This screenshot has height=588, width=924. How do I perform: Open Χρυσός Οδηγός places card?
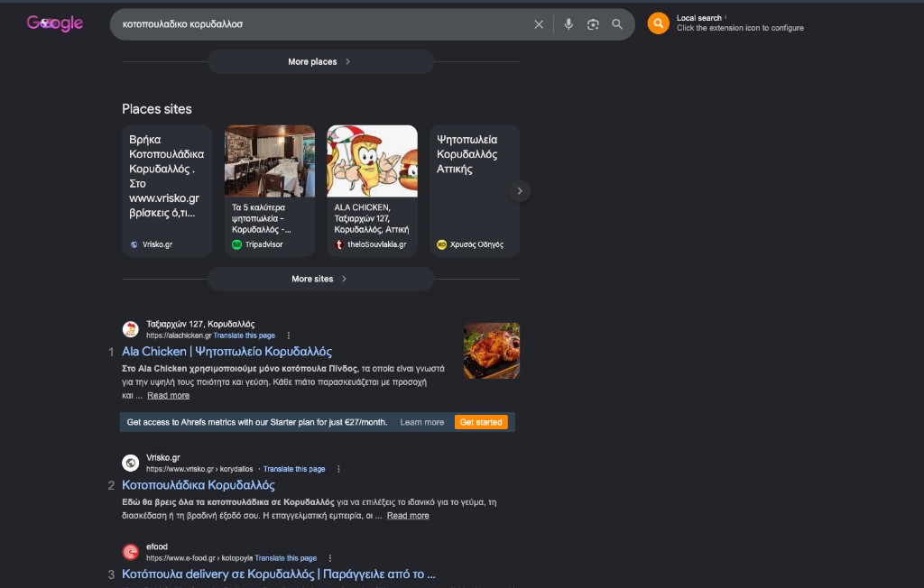click(475, 190)
